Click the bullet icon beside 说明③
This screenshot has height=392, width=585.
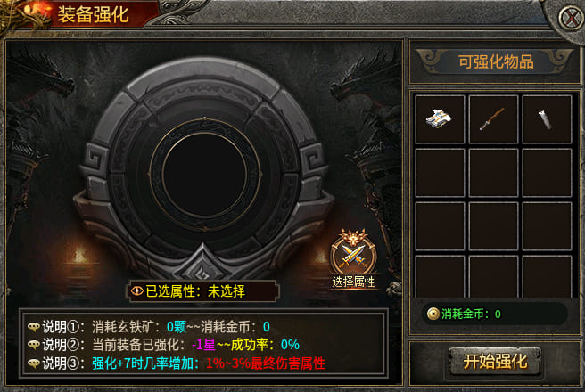(x=34, y=363)
